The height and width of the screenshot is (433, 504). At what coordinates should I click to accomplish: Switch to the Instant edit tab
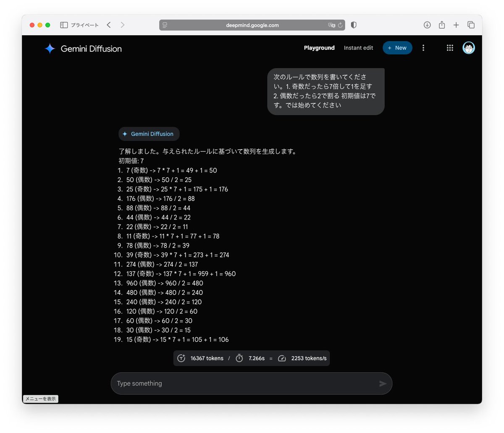[358, 48]
